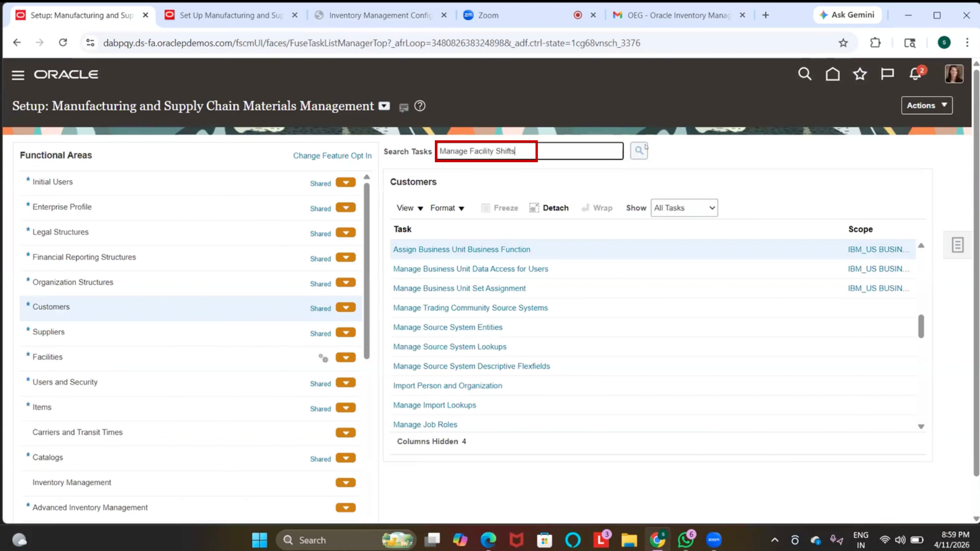980x551 pixels.
Task: Open the Watchlist flag icon
Action: pos(888,74)
